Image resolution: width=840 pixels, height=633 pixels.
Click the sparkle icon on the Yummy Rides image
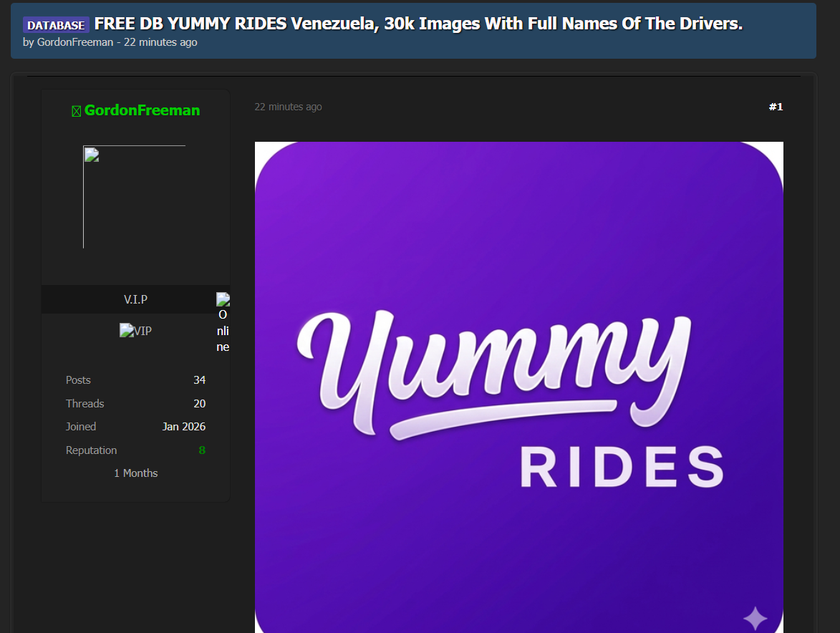(755, 617)
